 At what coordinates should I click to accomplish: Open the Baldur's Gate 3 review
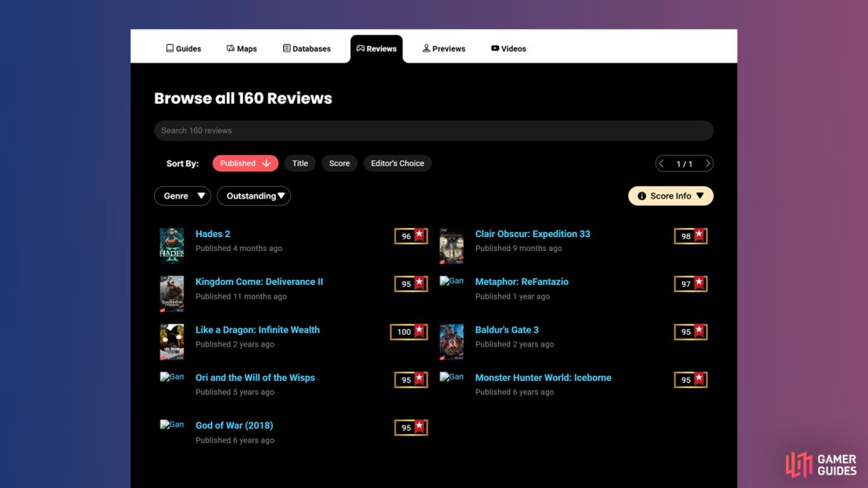click(x=507, y=329)
